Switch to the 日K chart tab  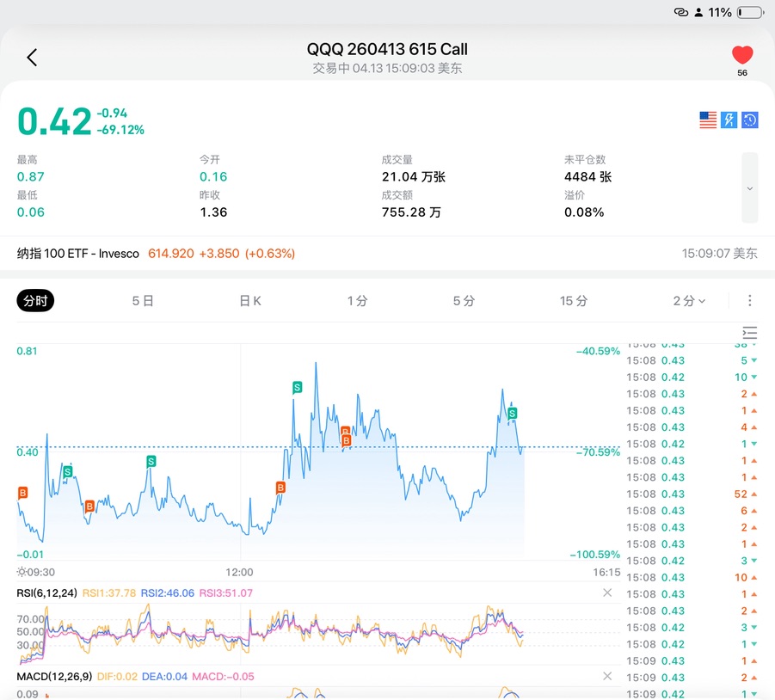250,301
